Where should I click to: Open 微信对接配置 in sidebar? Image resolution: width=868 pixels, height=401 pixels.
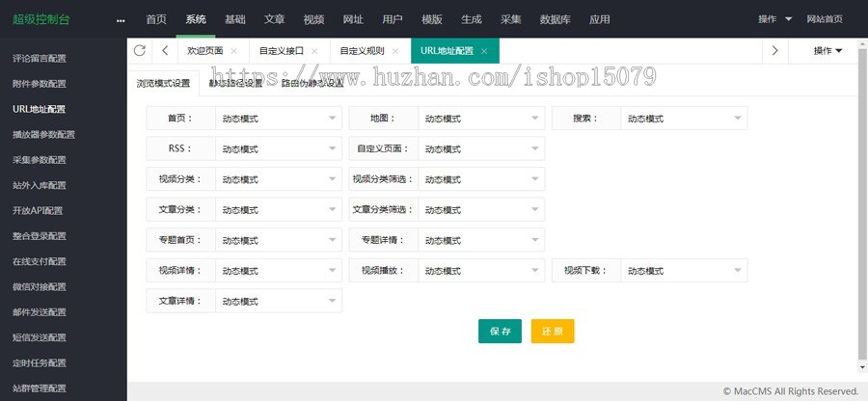point(40,287)
